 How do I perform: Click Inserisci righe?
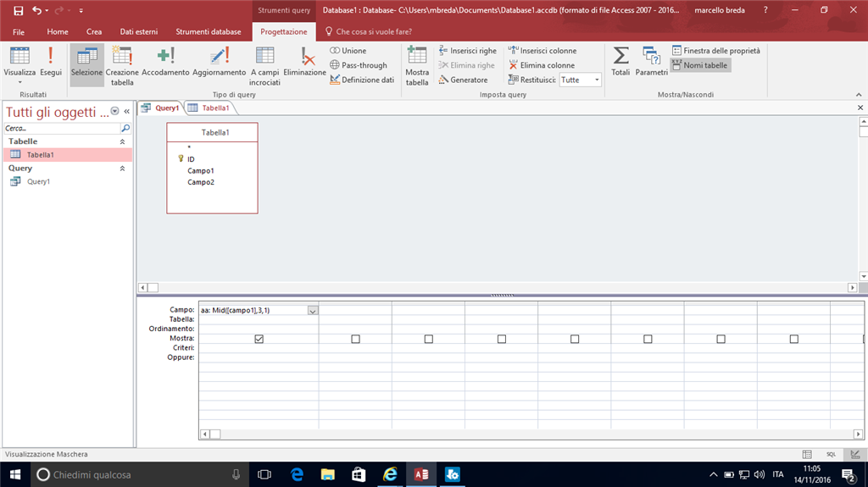click(468, 50)
